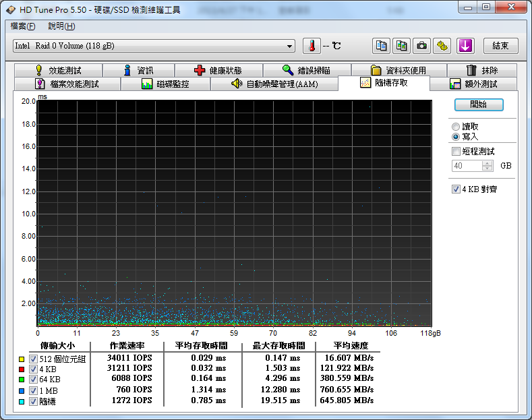Click the 最大存取時間 column header

pyautogui.click(x=278, y=346)
